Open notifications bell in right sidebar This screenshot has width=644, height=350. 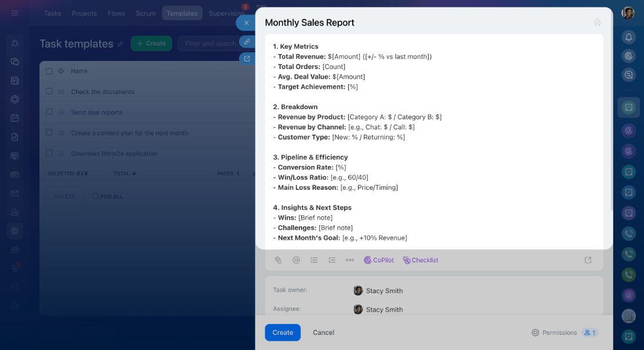628,37
